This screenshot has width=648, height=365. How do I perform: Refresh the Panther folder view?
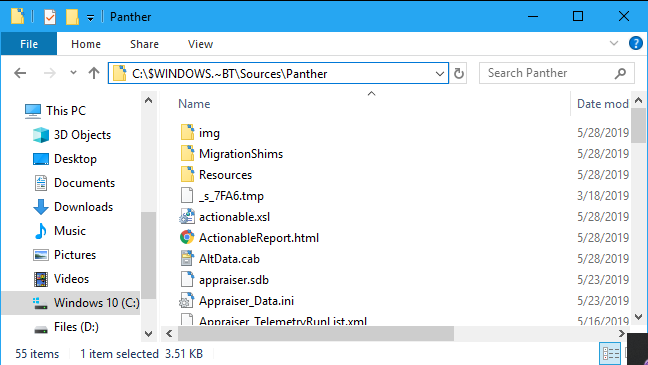coord(459,74)
